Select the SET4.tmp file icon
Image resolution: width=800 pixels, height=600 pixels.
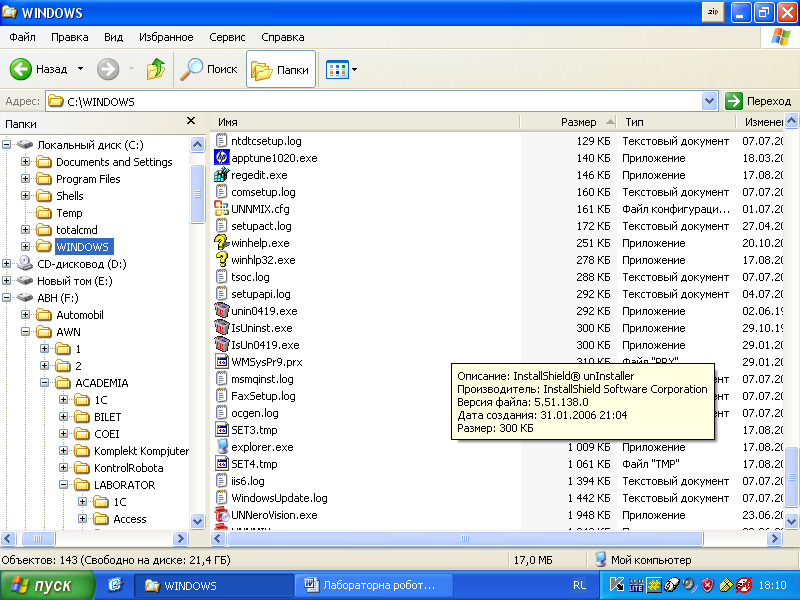[221, 464]
